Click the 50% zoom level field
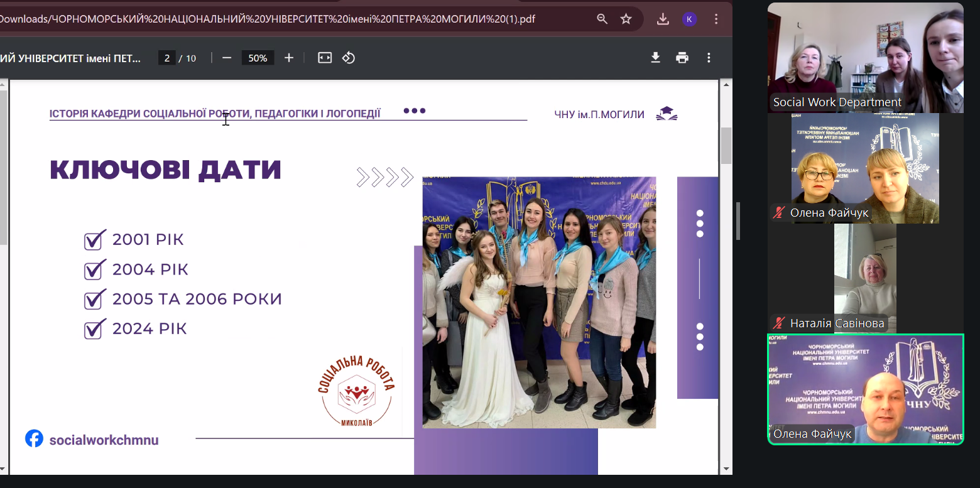This screenshot has width=980, height=488. click(x=258, y=58)
